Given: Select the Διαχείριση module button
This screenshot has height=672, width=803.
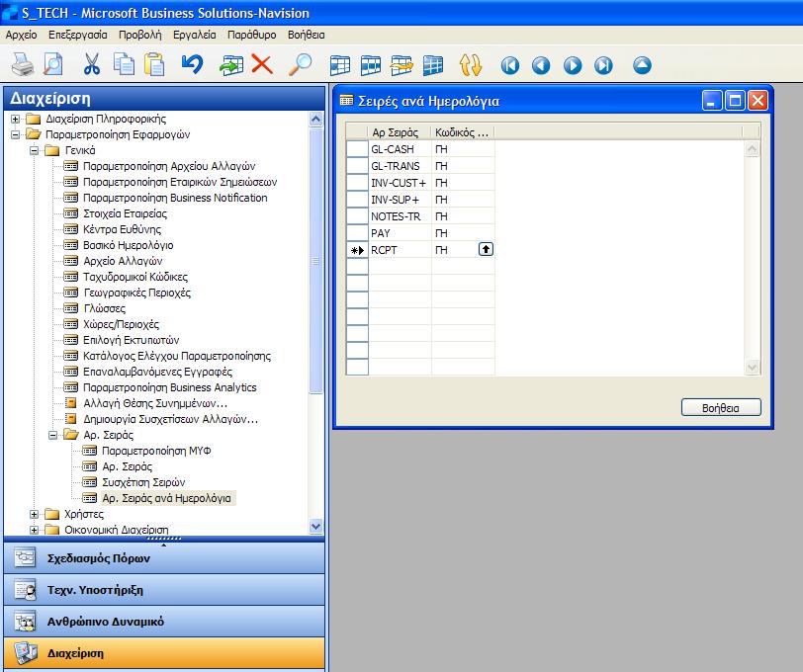Looking at the screenshot, I should coord(164,653).
